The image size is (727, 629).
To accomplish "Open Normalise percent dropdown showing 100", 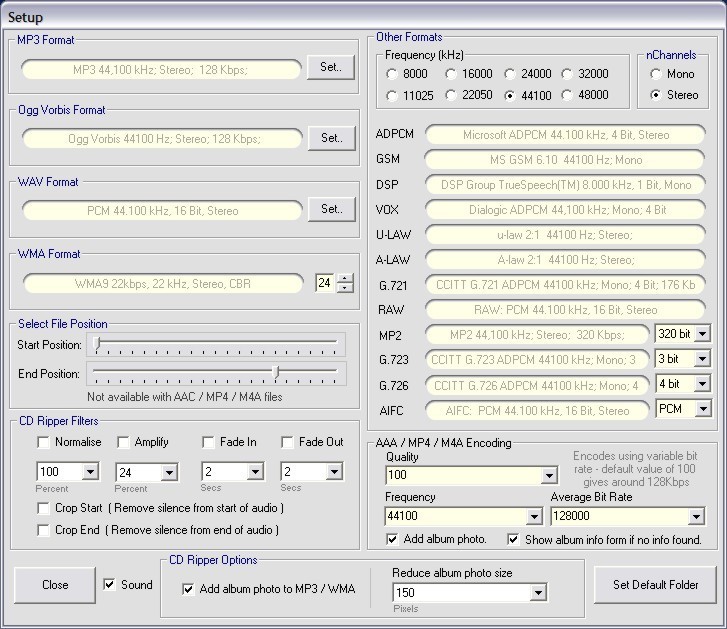I will click(x=90, y=472).
